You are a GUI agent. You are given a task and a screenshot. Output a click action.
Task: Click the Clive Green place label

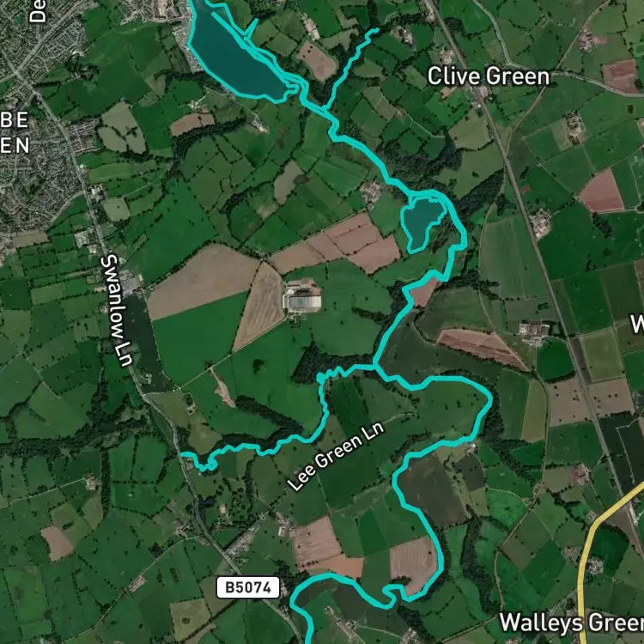pos(488,76)
